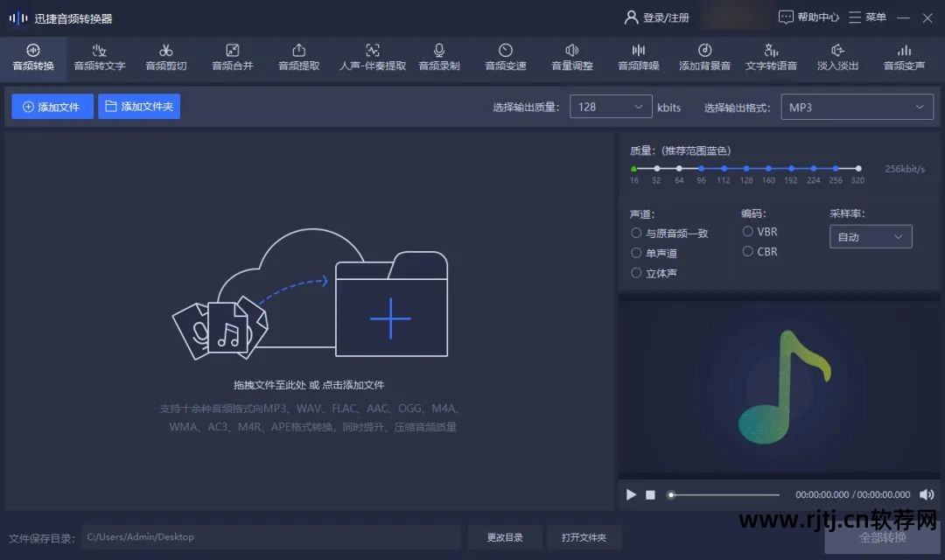Select the 音频录制 (audio record) tool
Screen dimensions: 945x560
click(x=438, y=58)
